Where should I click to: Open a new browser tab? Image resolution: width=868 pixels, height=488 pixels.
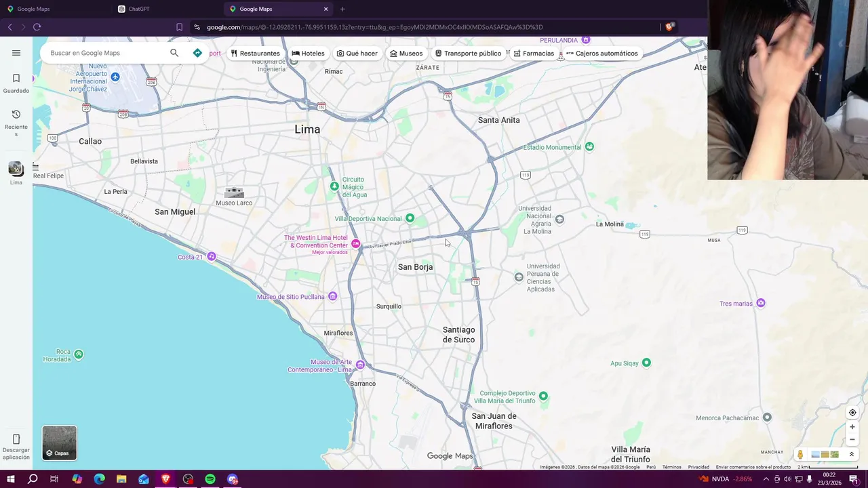click(x=342, y=9)
